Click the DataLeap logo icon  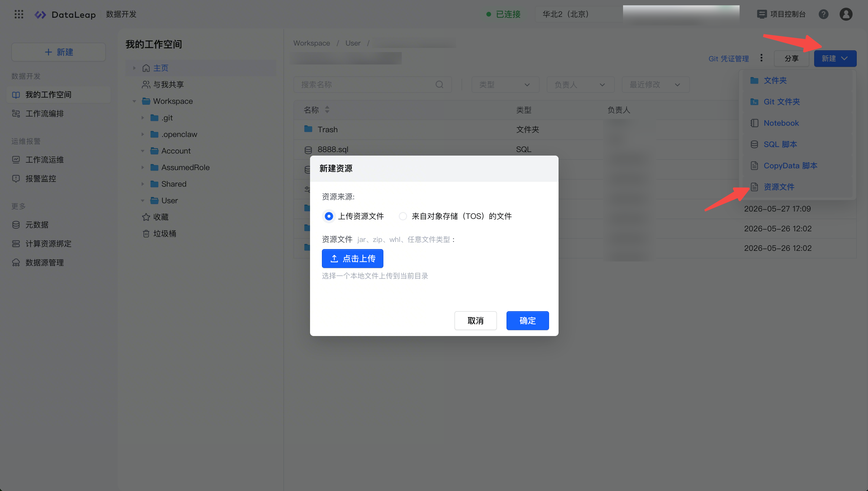(x=41, y=14)
